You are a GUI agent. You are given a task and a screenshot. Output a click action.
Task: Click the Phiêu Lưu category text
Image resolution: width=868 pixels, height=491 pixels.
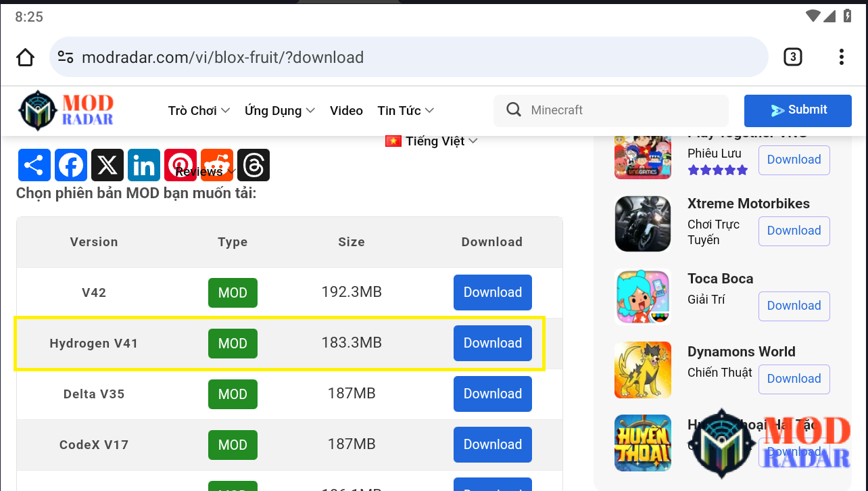pyautogui.click(x=715, y=154)
